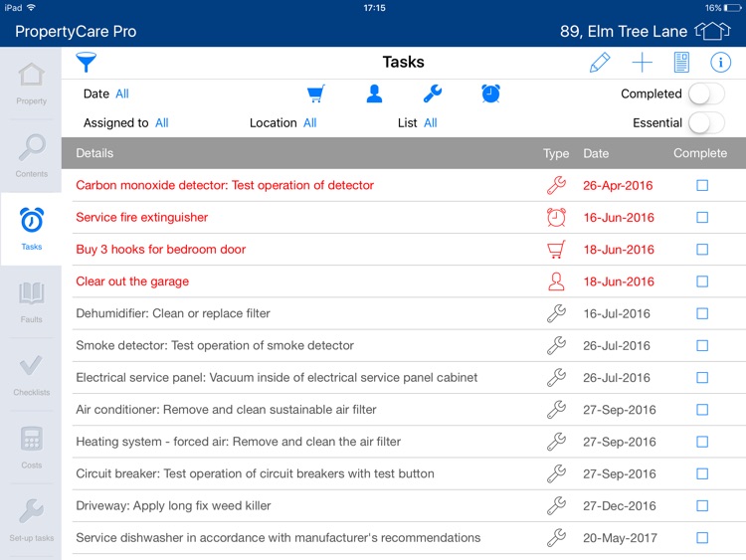Check complete box for Driveway weed killer
This screenshot has width=746, height=560.
point(702,505)
